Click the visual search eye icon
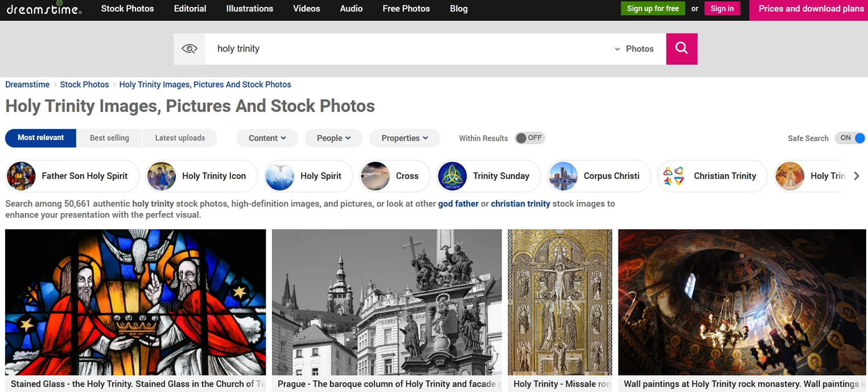 (x=189, y=49)
